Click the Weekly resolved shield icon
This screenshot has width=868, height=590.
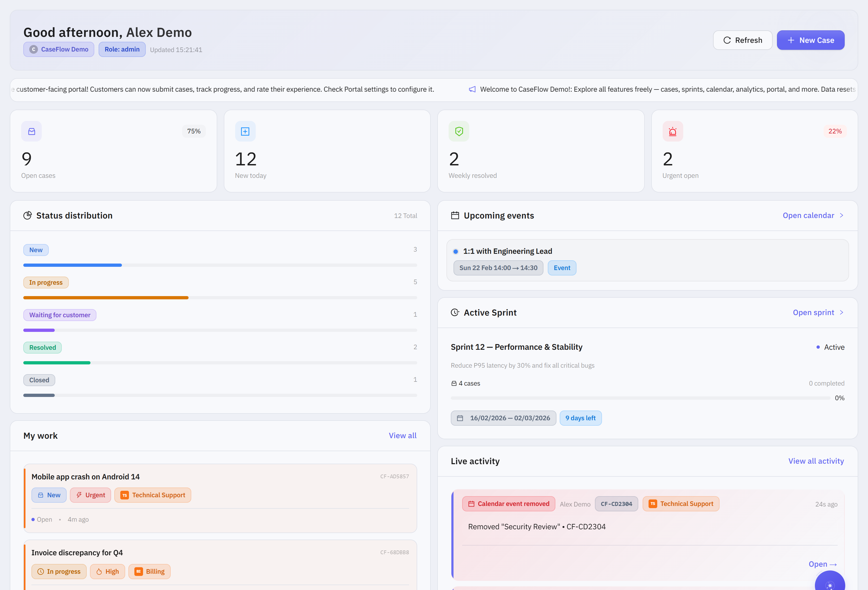pos(459,131)
